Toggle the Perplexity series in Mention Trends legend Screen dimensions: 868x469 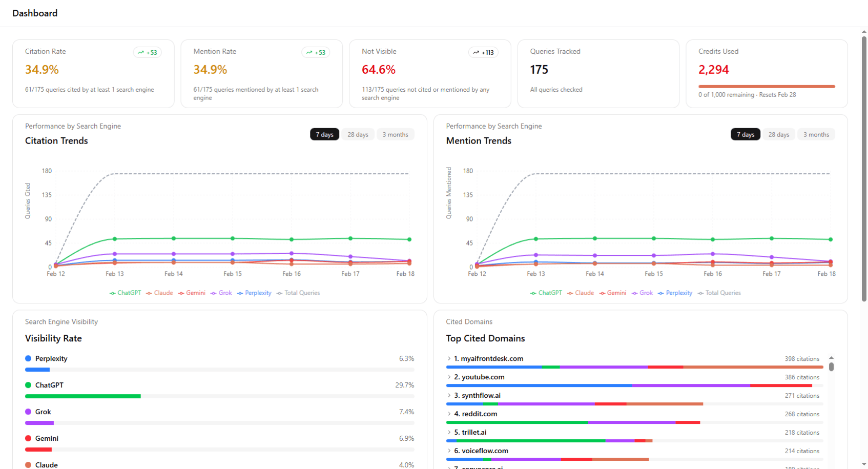tap(675, 293)
